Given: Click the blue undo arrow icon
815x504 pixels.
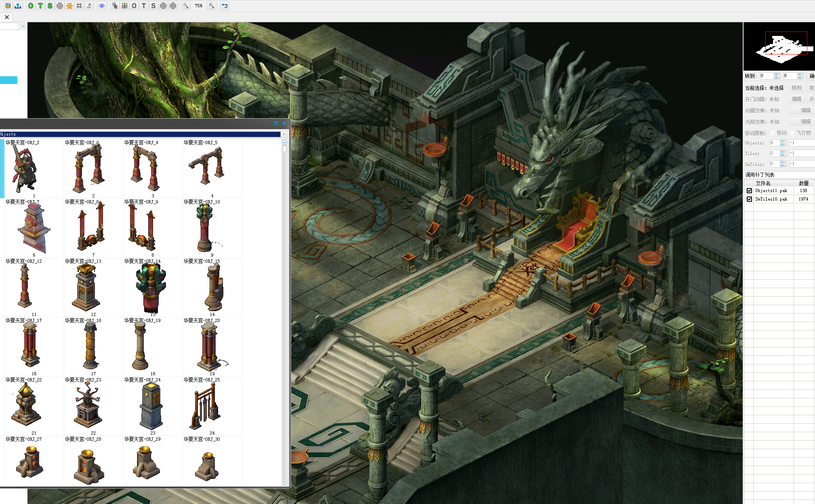Looking at the screenshot, I should pos(225,6).
